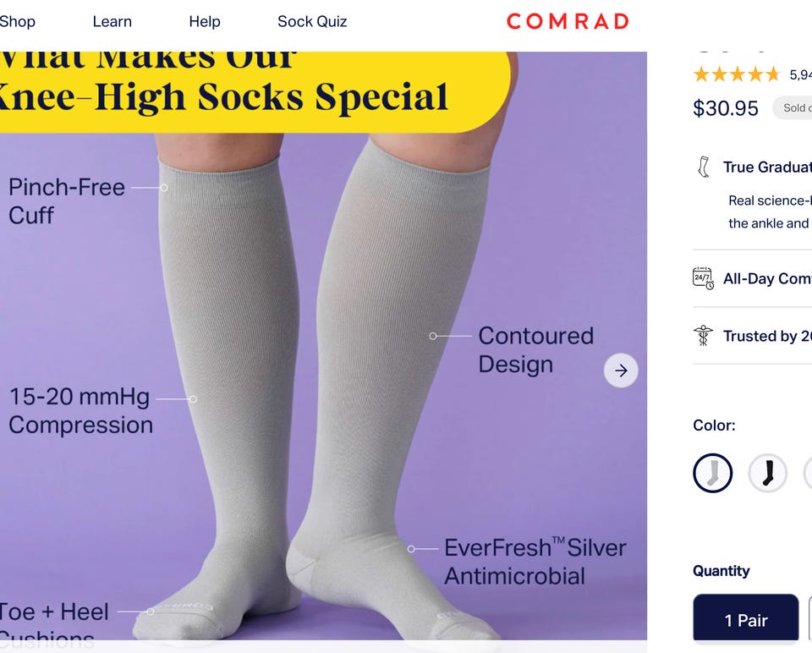The width and height of the screenshot is (812, 653).
Task: Click the COMRAD logo
Action: [x=568, y=21]
